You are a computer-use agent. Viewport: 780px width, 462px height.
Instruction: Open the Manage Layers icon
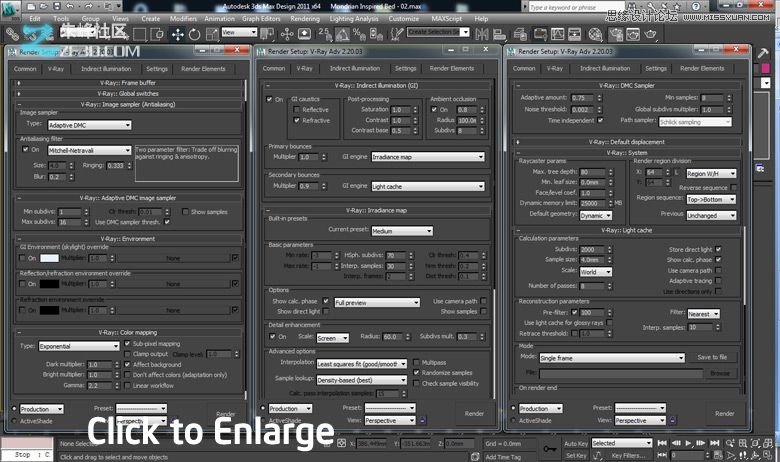pos(520,34)
